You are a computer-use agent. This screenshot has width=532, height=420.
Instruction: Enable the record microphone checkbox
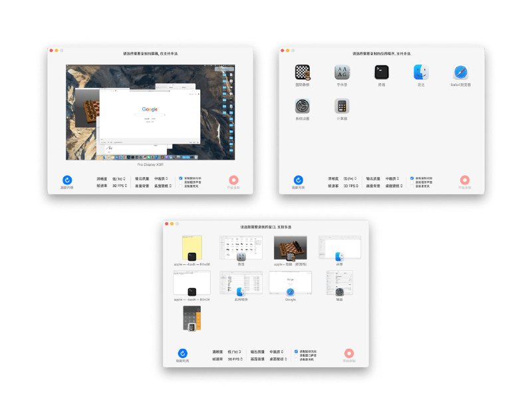[x=411, y=186]
